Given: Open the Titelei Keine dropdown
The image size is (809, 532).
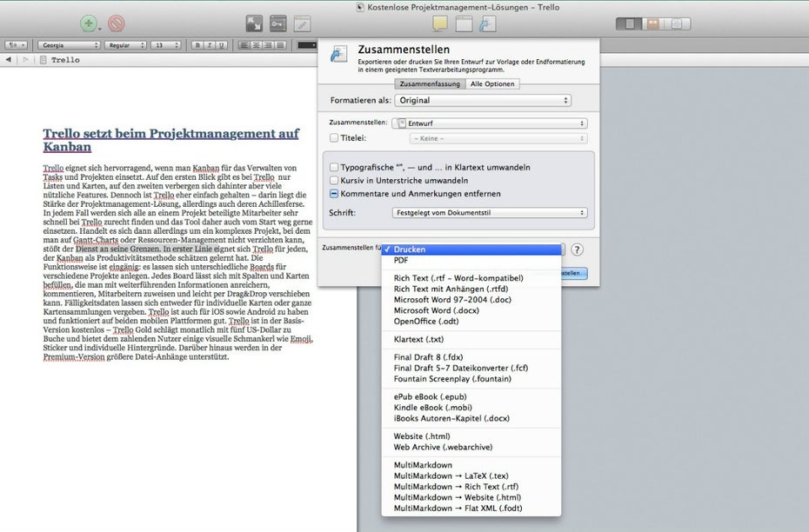Looking at the screenshot, I should [x=498, y=138].
